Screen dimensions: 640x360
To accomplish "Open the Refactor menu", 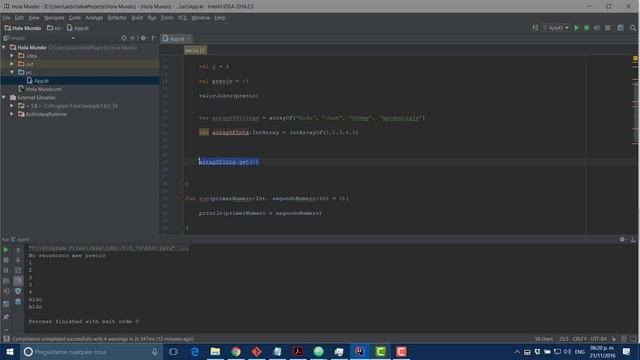I will [117, 18].
